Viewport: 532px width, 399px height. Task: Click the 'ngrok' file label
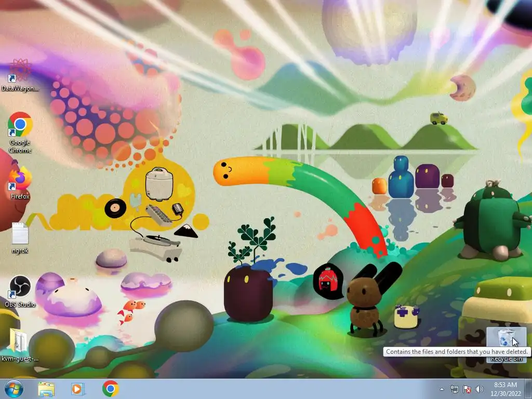tap(20, 251)
